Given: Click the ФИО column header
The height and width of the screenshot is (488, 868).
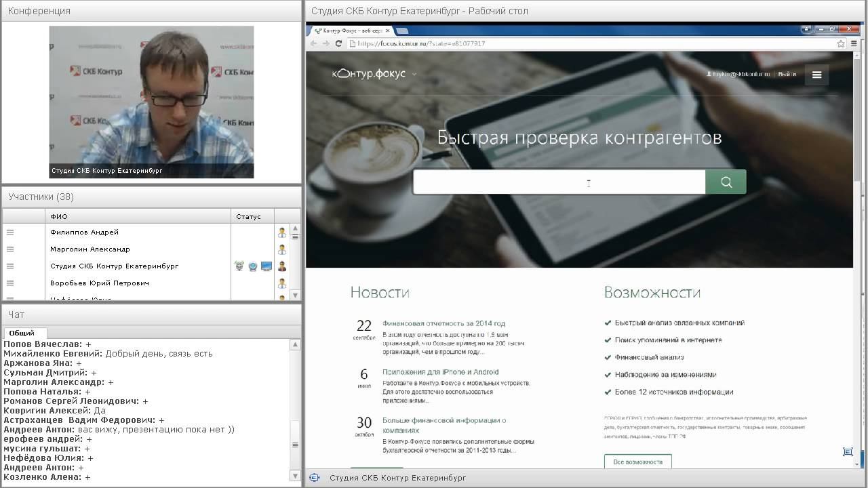Looking at the screenshot, I should coord(138,216).
